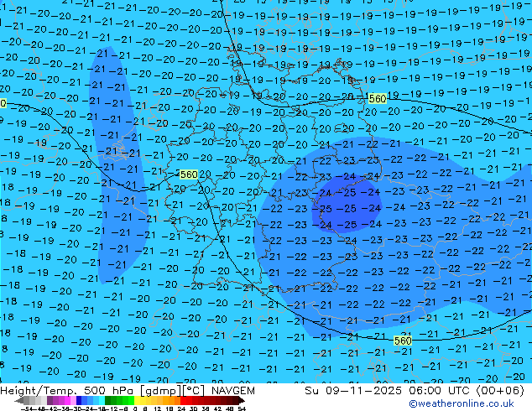Click the light pink legend swatch left of navy
Viewport: 532px width, 411px height.
point(73,400)
